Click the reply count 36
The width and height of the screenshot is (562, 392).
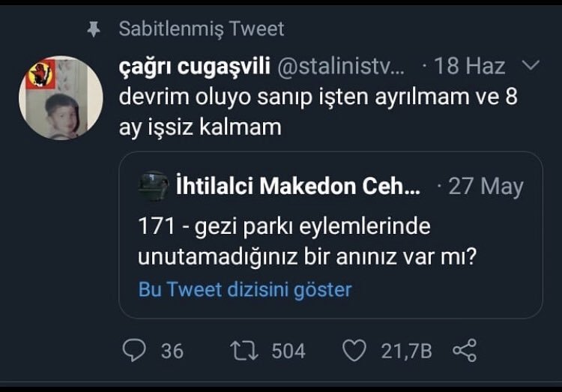172,351
